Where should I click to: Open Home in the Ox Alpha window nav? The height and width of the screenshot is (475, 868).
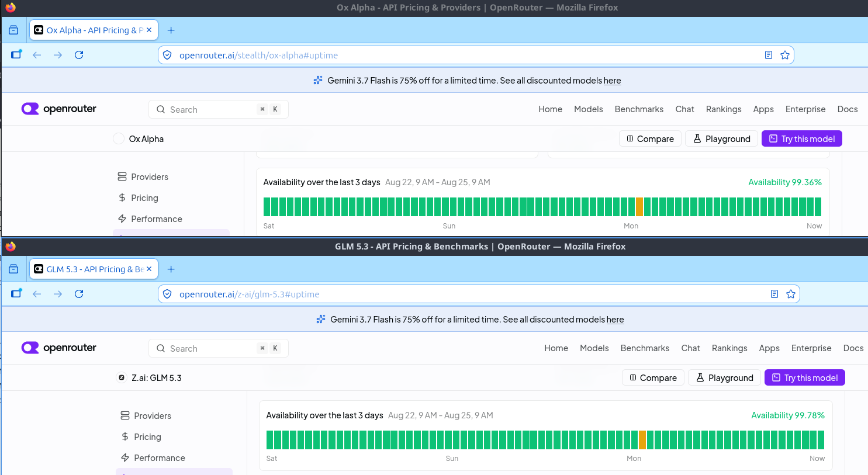[x=550, y=109]
